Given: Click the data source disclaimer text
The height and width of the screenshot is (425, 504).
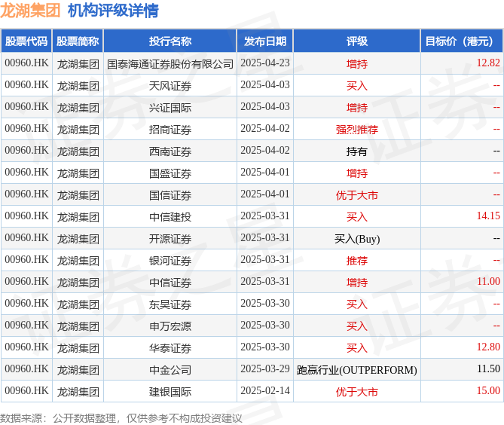Looking at the screenshot, I should (121, 418).
